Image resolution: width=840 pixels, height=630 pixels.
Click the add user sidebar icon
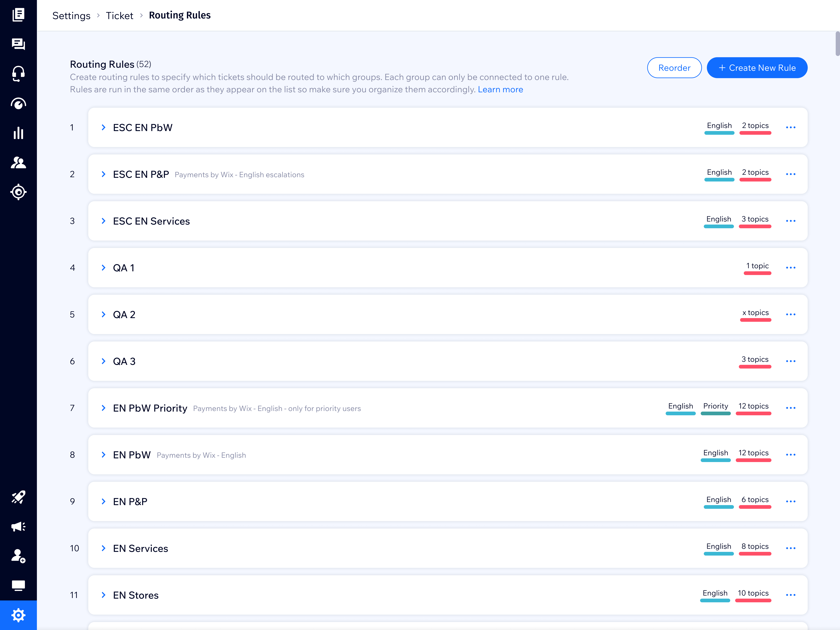(x=18, y=556)
